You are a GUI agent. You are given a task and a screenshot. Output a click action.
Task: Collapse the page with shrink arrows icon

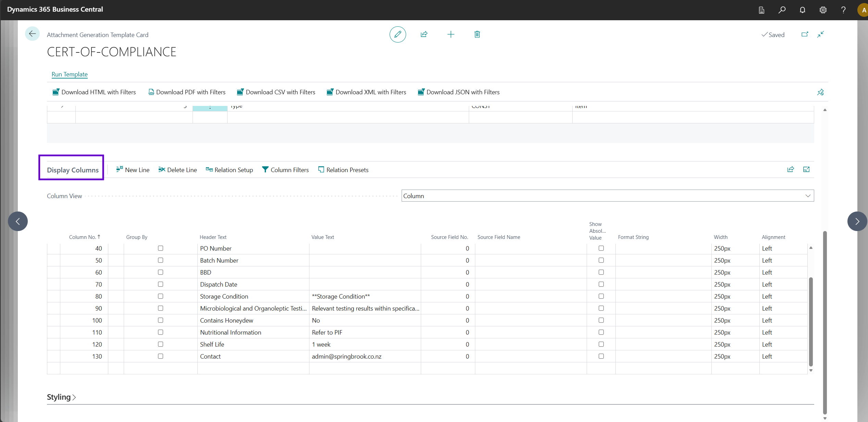(820, 34)
